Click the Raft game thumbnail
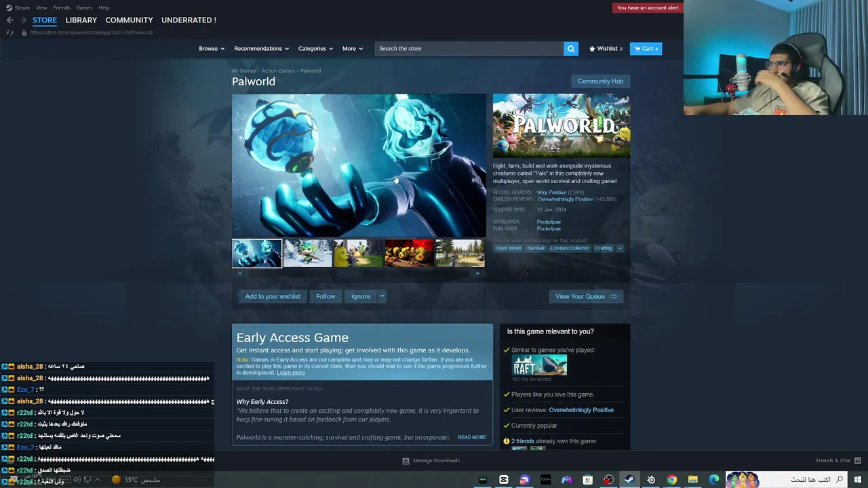 [539, 365]
